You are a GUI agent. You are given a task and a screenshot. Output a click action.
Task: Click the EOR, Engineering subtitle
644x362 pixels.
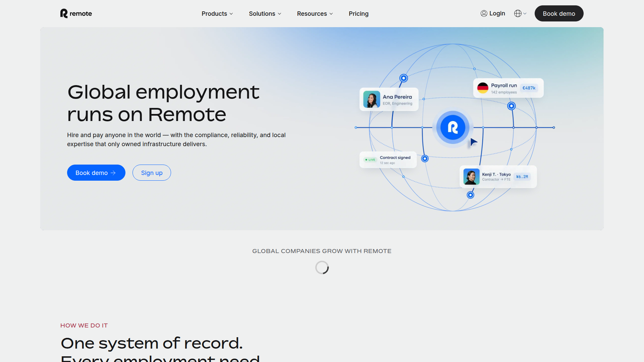[x=397, y=104]
